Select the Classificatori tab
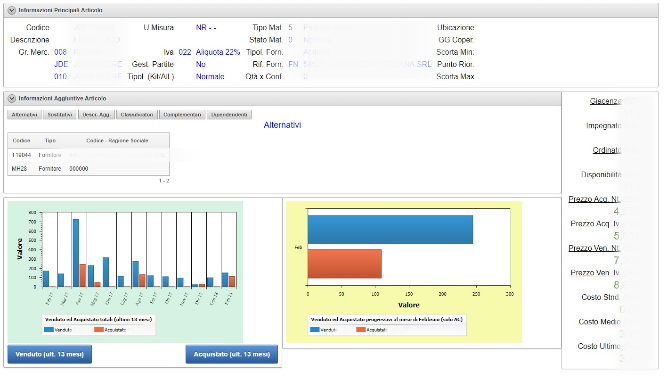 click(x=137, y=115)
